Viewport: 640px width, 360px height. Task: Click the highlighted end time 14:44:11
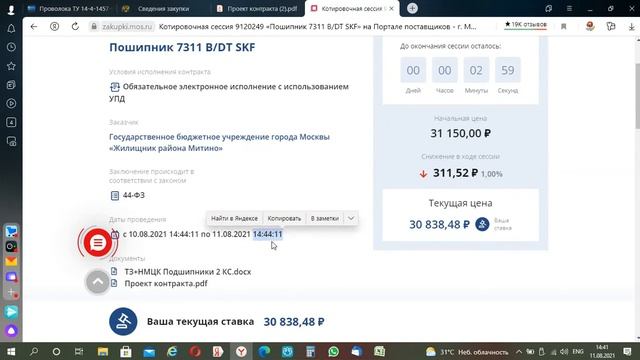pos(267,234)
